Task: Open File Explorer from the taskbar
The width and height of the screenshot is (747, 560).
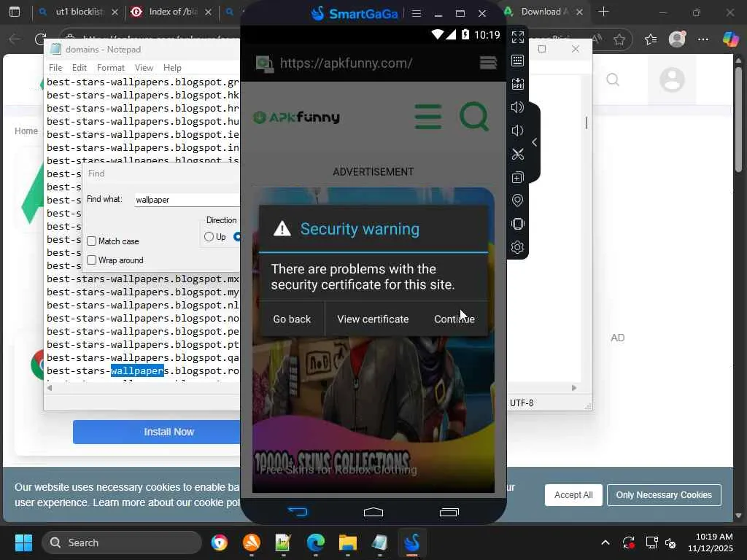Action: [x=348, y=542]
